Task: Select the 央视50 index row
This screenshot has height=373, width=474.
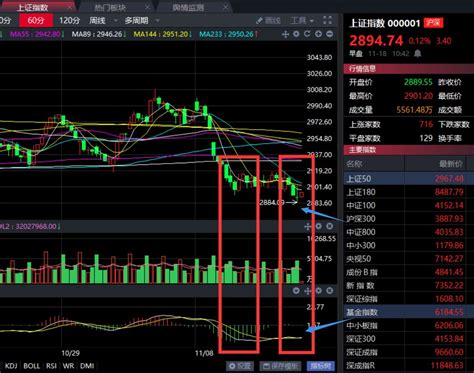Action: [409, 259]
